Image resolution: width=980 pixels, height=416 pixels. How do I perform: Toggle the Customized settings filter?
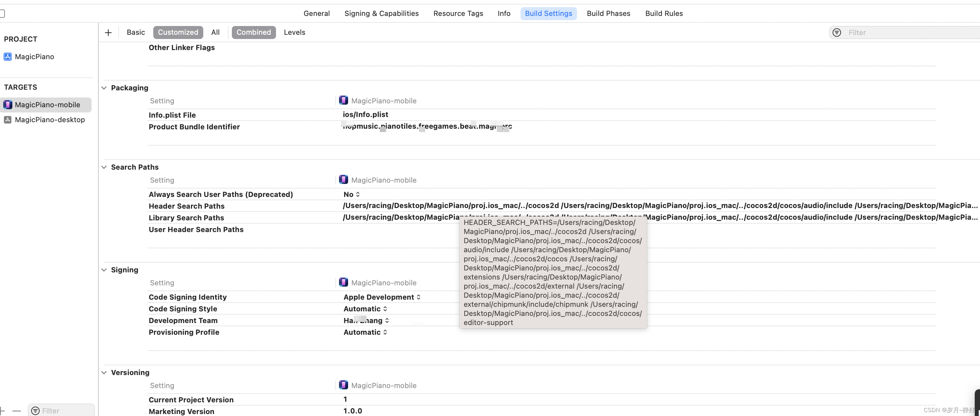coord(178,32)
